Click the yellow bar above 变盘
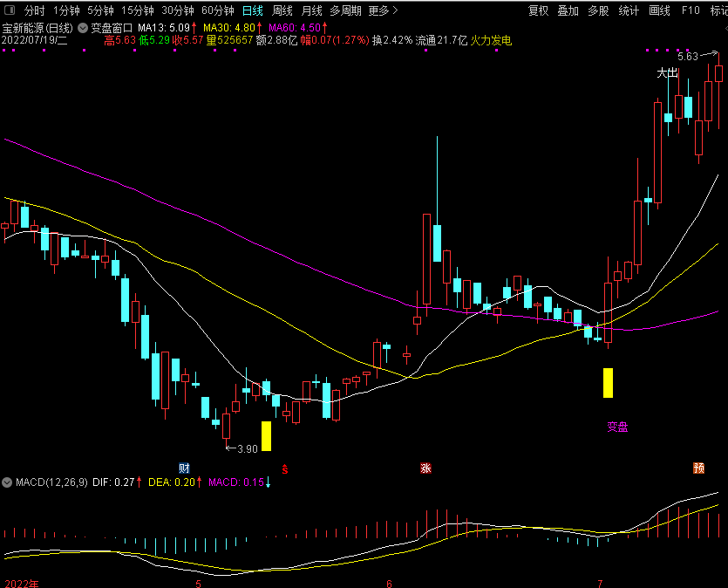 pyautogui.click(x=608, y=383)
